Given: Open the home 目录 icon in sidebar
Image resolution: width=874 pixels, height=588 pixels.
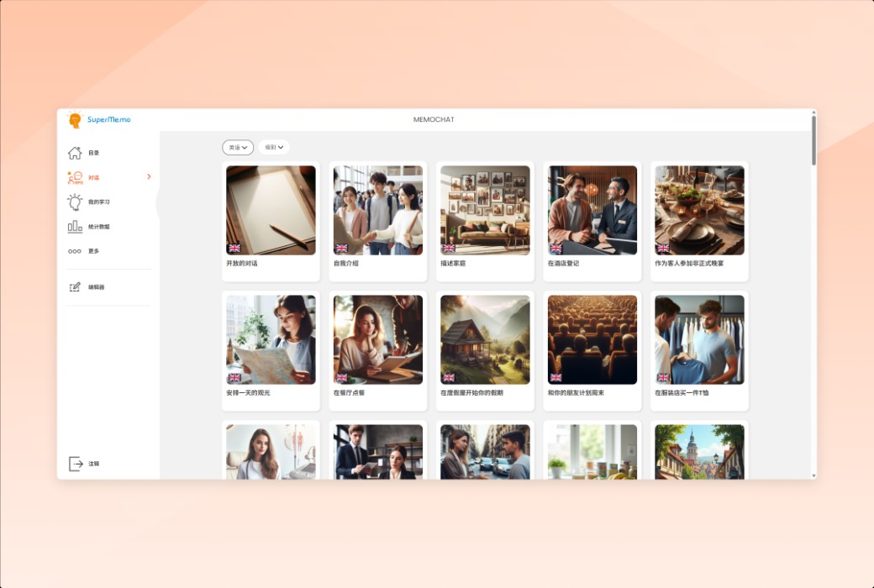Looking at the screenshot, I should 75,153.
